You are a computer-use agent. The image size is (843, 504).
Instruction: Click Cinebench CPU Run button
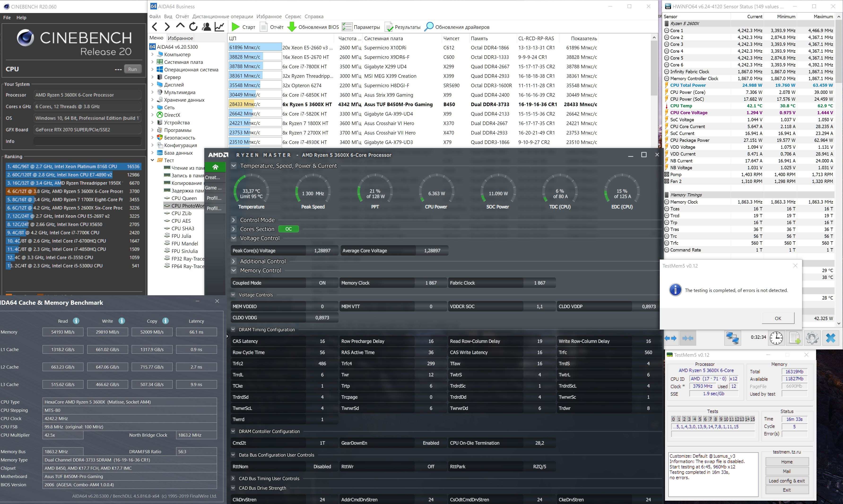(x=132, y=69)
